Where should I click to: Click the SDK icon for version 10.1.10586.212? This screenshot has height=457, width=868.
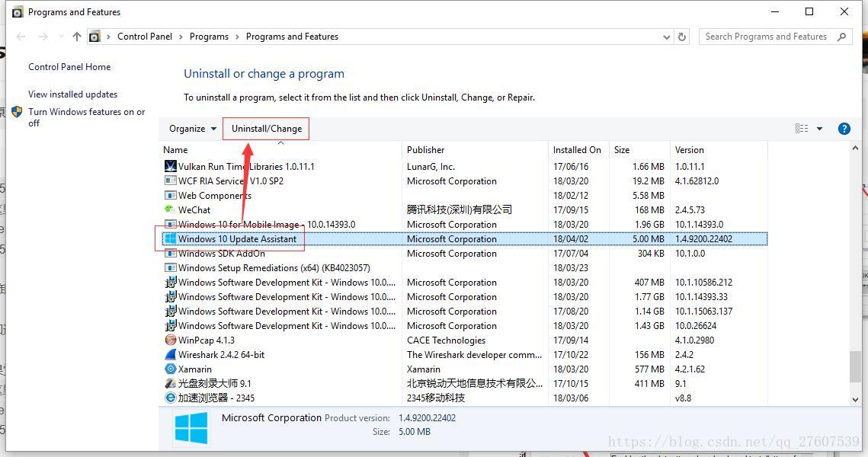point(171,282)
